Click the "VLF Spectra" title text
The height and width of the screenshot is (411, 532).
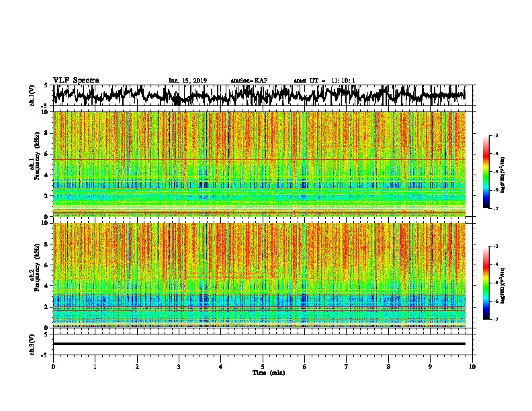(x=76, y=81)
